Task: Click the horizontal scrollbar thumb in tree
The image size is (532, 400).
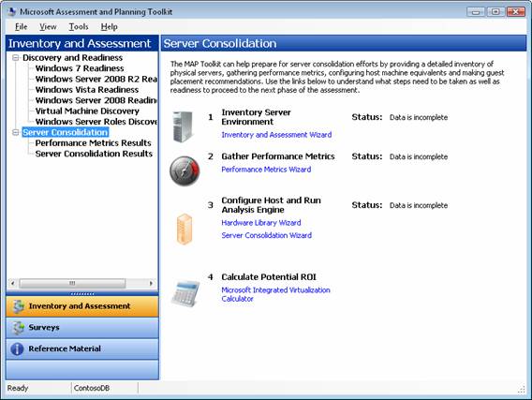Action: 72,283
